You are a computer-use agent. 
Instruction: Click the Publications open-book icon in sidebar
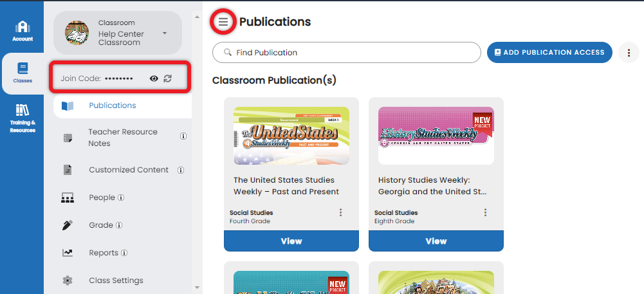(68, 106)
